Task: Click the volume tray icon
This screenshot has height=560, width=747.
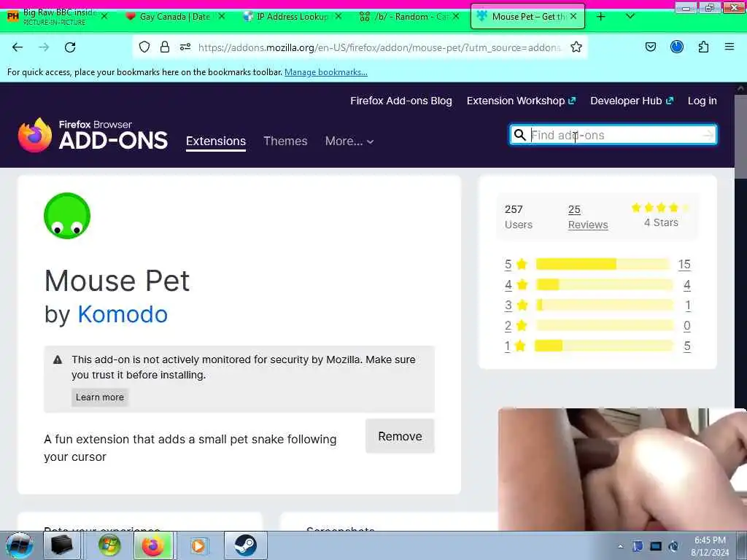Action: coord(673,546)
